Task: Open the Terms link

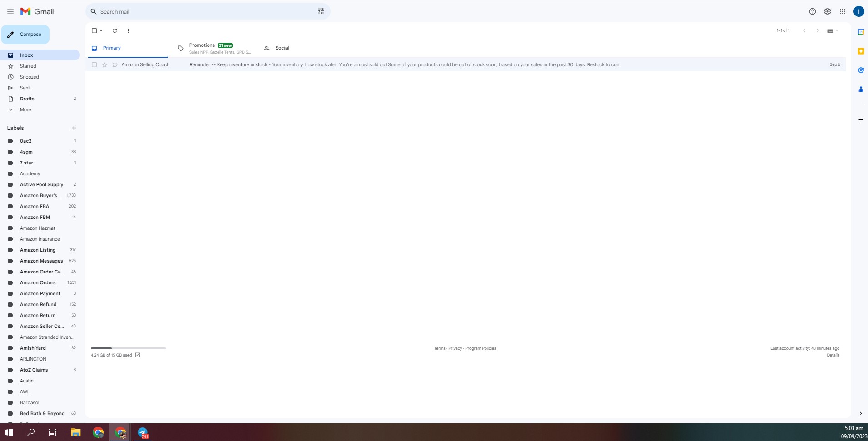Action: coord(439,348)
